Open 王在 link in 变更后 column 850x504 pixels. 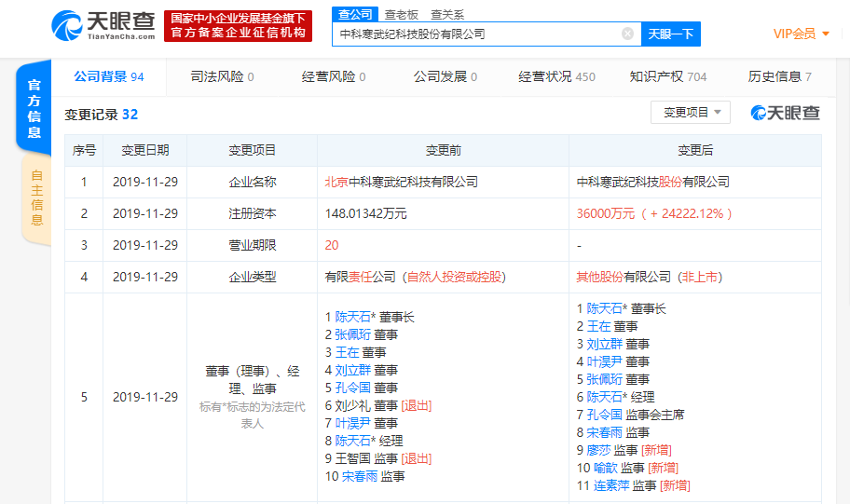pos(598,326)
